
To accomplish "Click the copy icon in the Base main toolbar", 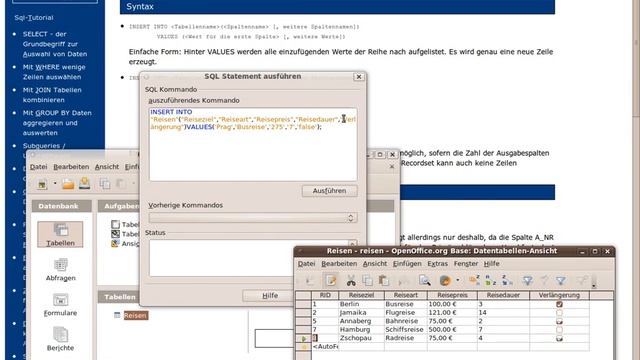I will (104, 184).
